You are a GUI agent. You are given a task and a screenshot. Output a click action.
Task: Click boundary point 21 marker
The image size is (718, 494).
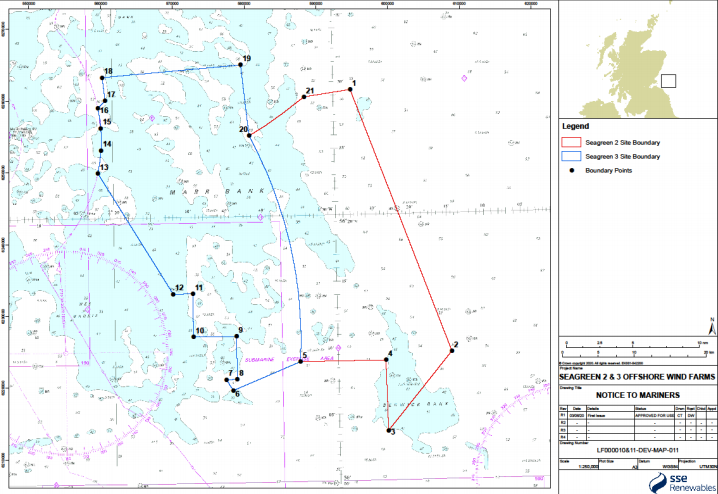tap(304, 97)
